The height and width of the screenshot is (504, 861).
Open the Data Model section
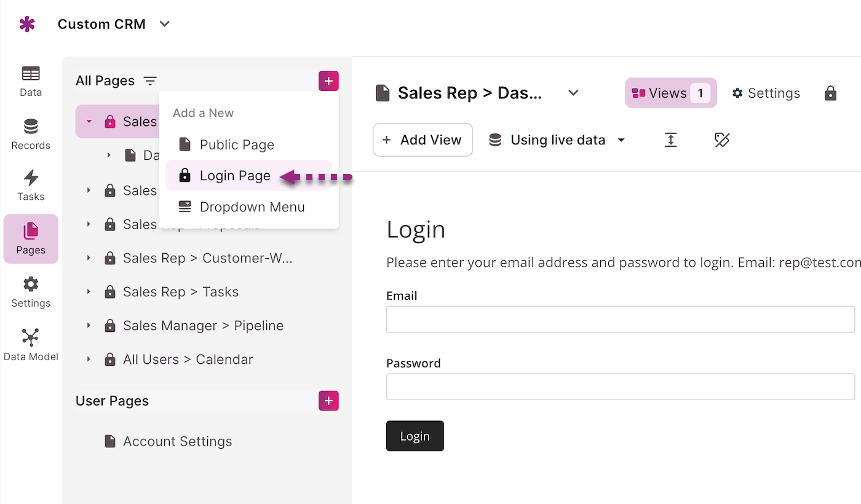coord(31,345)
